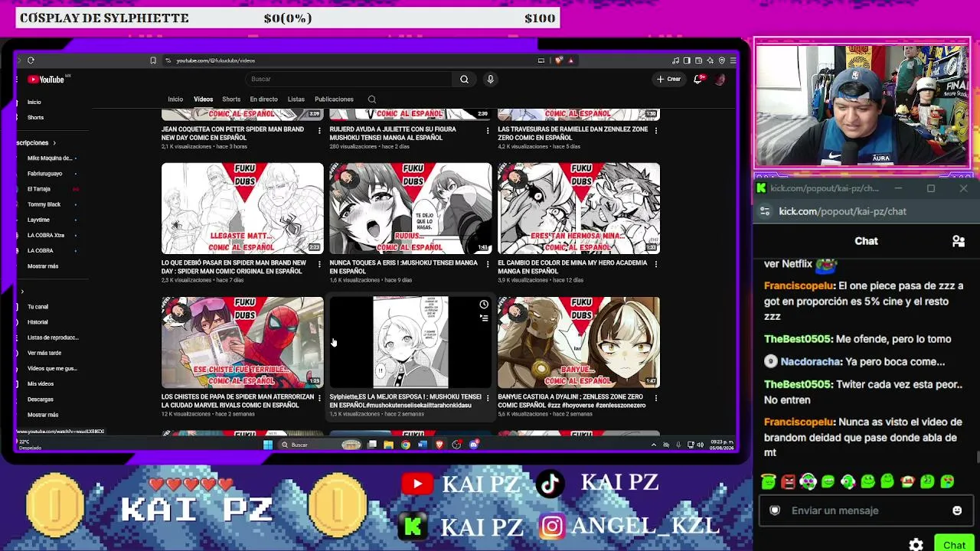Open more options for El cambio de color de Mina video

[x=656, y=264]
